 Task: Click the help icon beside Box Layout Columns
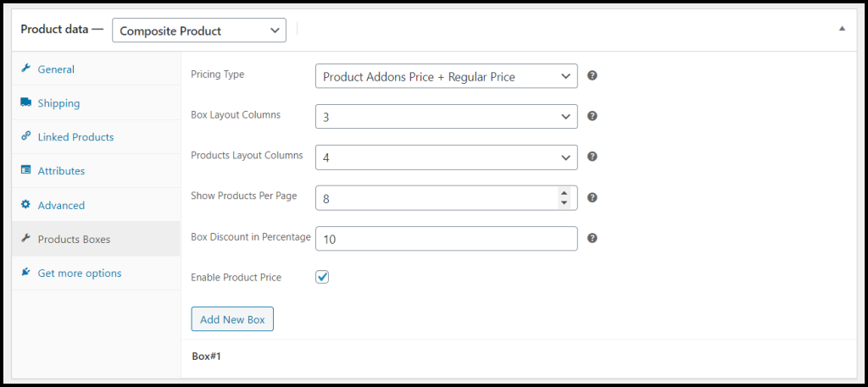pos(593,116)
